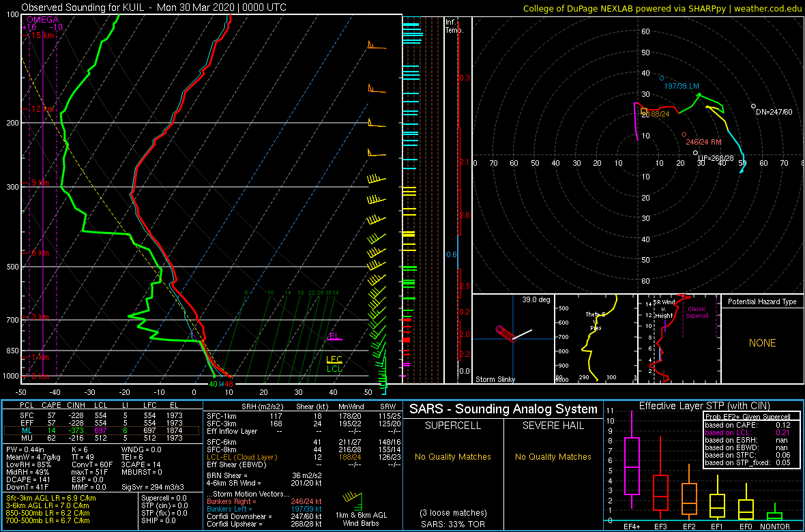Image resolution: width=805 pixels, height=532 pixels.
Task: Click the SEVERE HAIL column header
Action: [554, 425]
